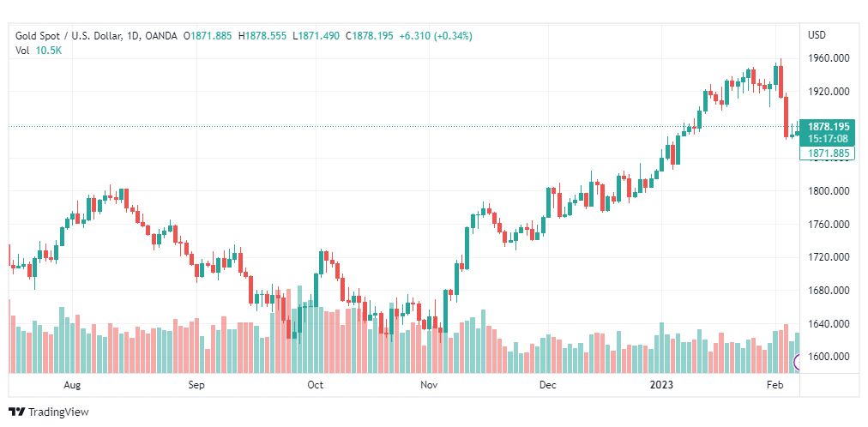The width and height of the screenshot is (868, 427).
Task: Select the 2023 marker on time axis
Action: 661,385
